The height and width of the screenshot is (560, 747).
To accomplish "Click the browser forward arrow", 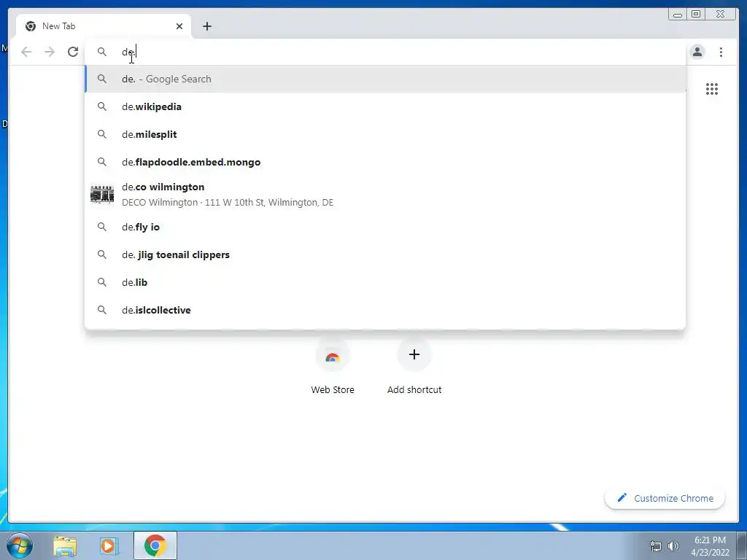I will [x=50, y=52].
